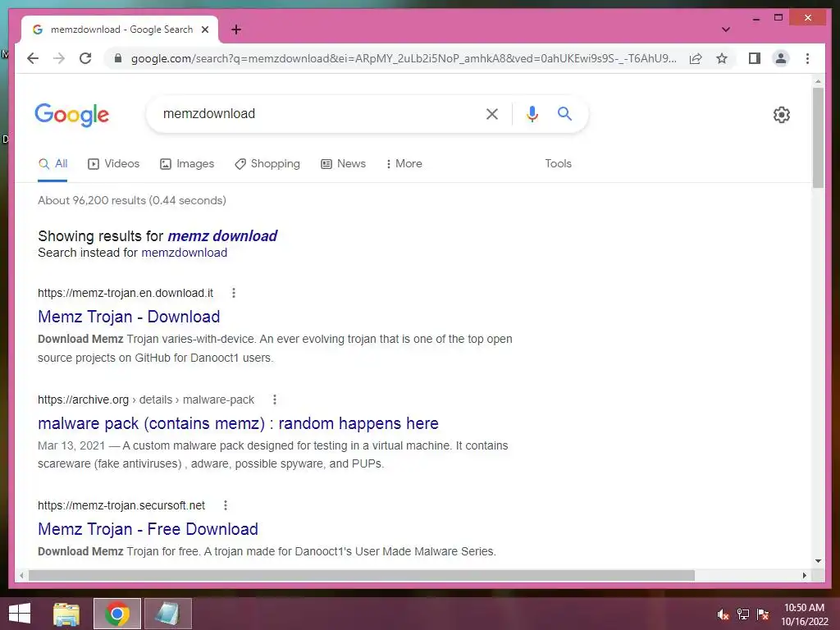Click the 'https://archive.org › details › malware-pack' breadcrumb
This screenshot has height=630, width=840.
tap(146, 399)
